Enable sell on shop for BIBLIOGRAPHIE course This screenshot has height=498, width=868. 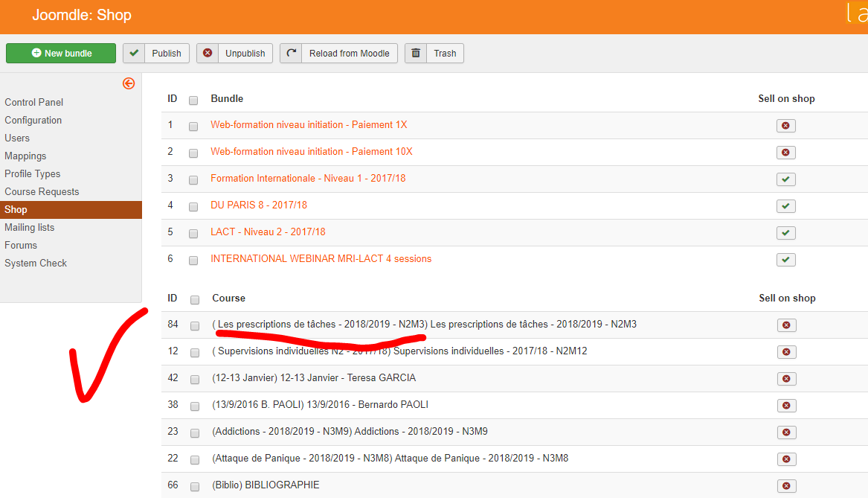pyautogui.click(x=786, y=486)
